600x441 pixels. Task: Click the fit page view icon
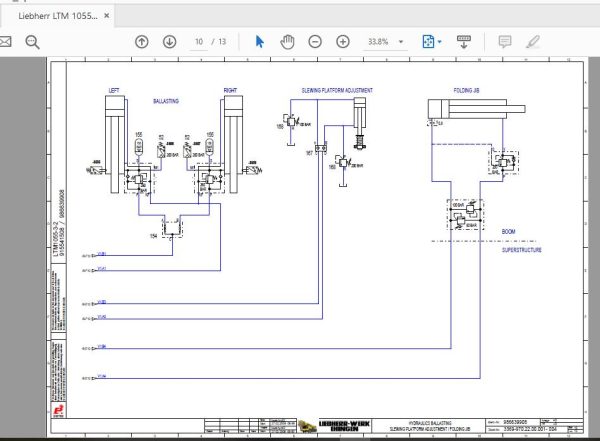click(x=427, y=42)
